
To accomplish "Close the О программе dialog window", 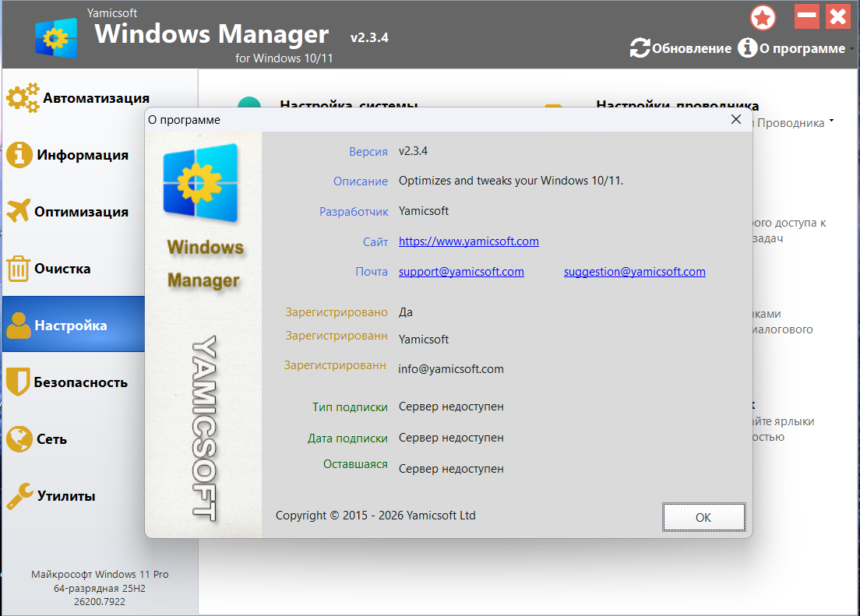I will [735, 119].
